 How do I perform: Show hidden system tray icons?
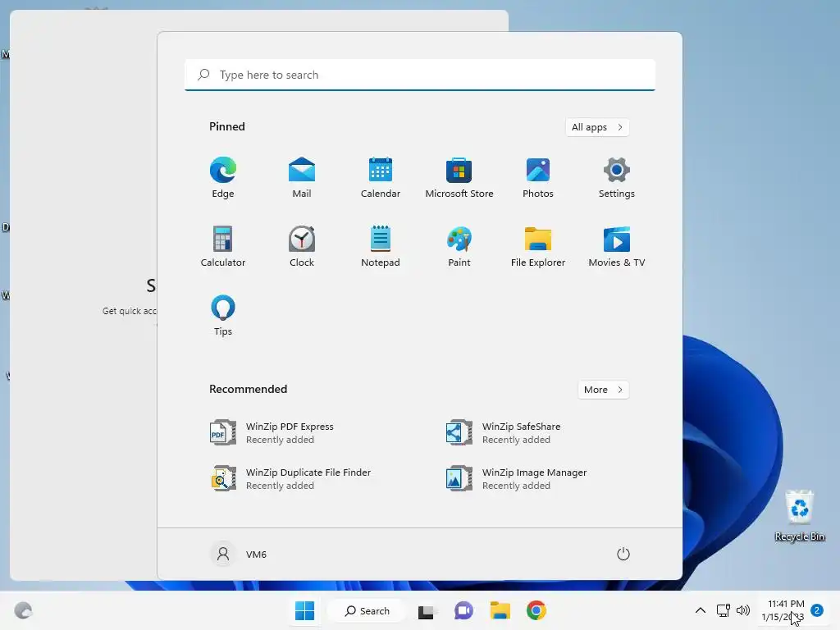pyautogui.click(x=701, y=610)
